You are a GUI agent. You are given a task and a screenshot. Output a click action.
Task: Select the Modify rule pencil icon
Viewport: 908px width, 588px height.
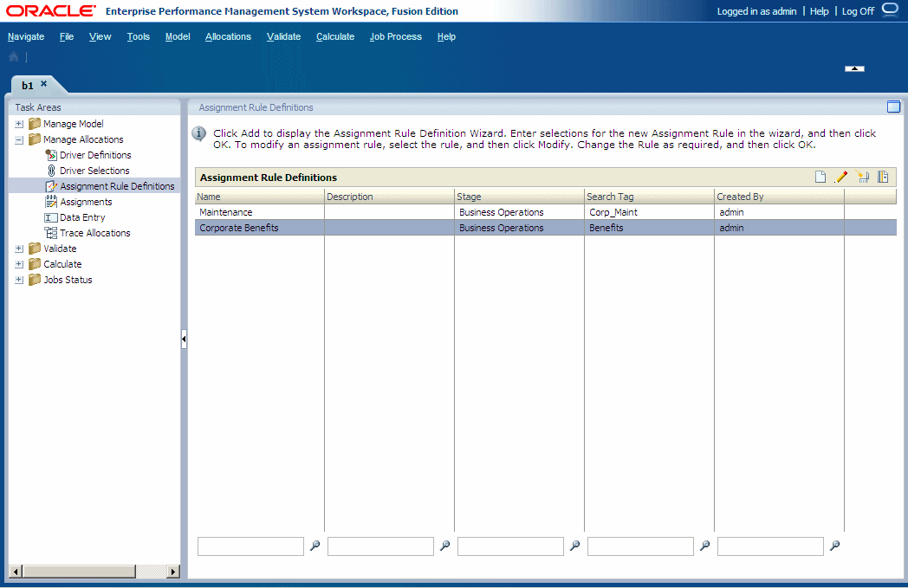[841, 177]
